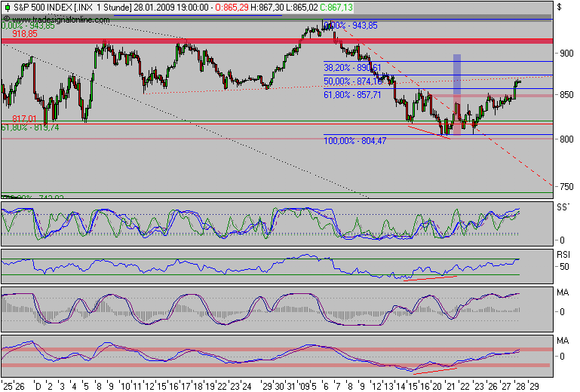Click the '27 date label on time axis

(505, 386)
